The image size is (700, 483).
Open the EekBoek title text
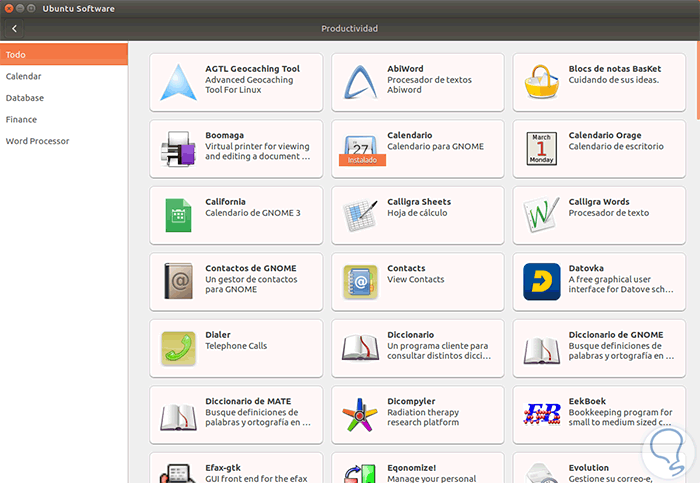point(587,401)
